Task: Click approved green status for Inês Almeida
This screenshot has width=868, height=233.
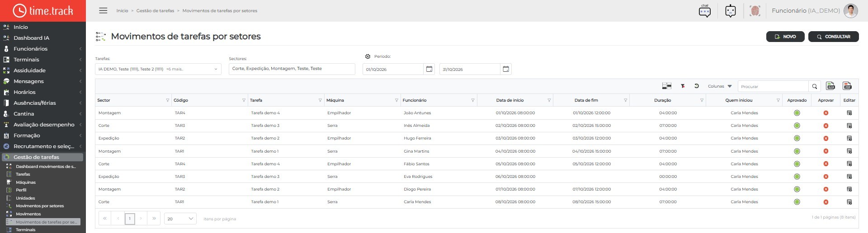Action: 797,126
